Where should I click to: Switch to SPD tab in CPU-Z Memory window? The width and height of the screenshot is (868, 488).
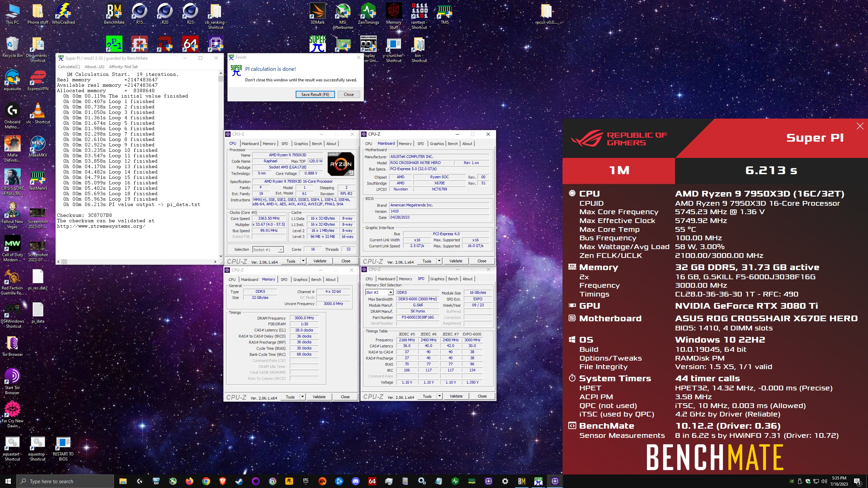[284, 280]
